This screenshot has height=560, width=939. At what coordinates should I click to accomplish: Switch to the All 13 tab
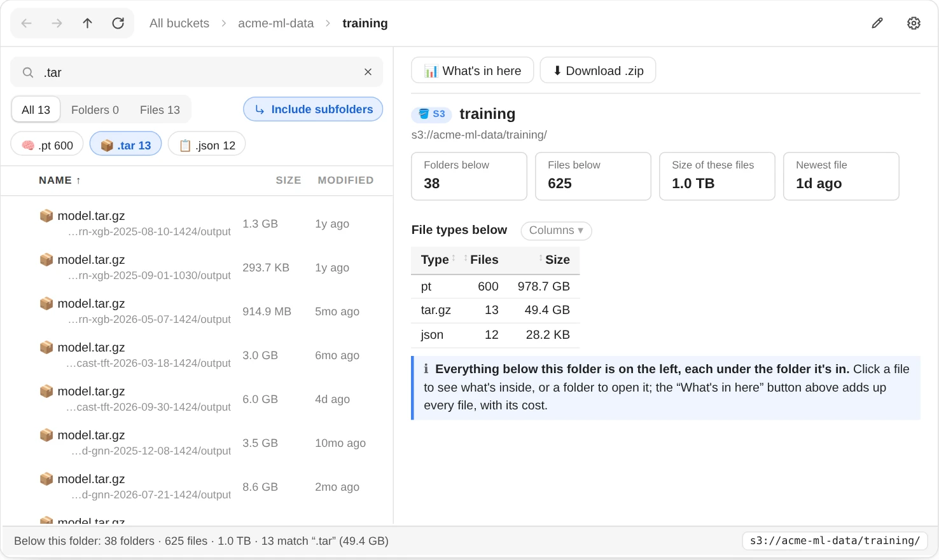[x=36, y=110]
